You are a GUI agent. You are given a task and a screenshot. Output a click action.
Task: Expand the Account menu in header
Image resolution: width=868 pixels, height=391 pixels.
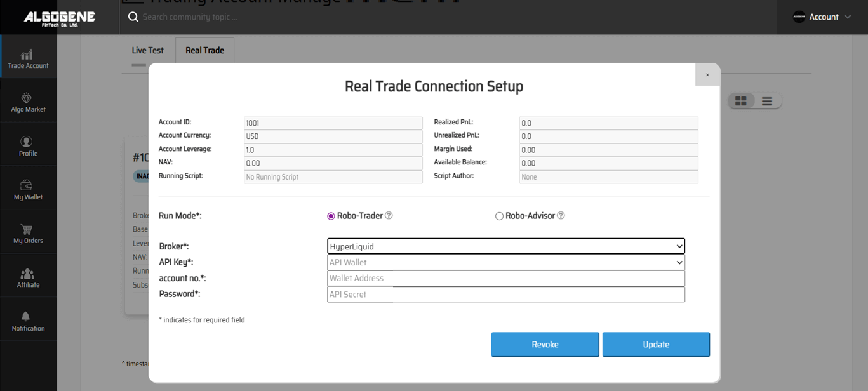(822, 17)
